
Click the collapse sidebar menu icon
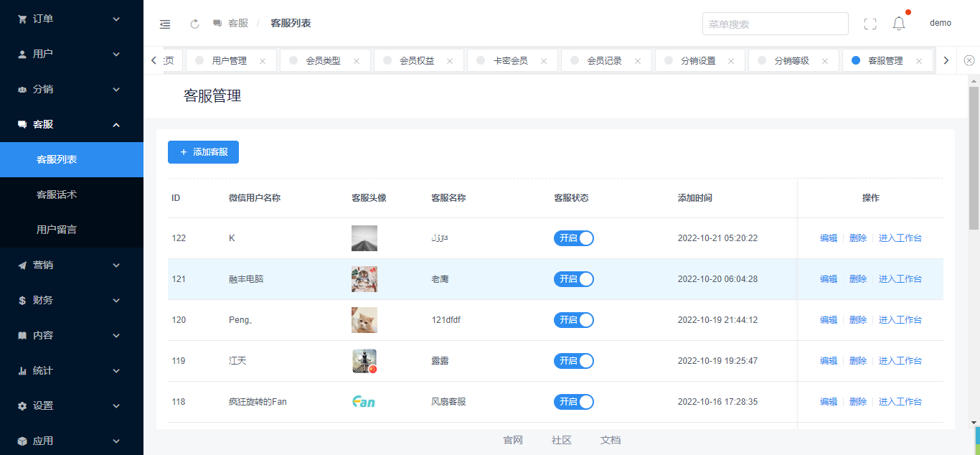pyautogui.click(x=165, y=24)
